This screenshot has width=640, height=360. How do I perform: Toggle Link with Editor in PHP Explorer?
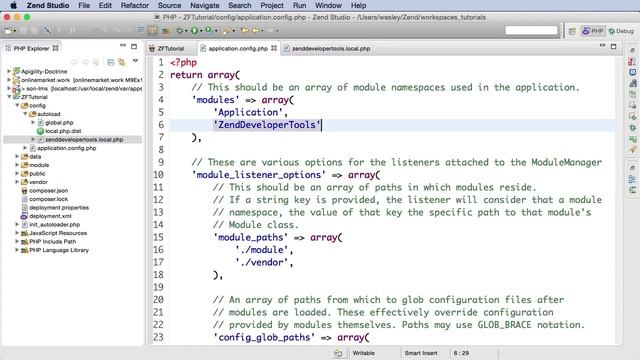(x=122, y=62)
